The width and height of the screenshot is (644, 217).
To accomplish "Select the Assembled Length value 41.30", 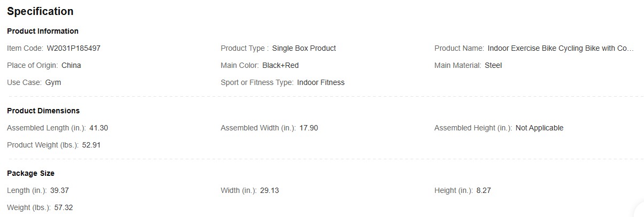I will click(99, 128).
